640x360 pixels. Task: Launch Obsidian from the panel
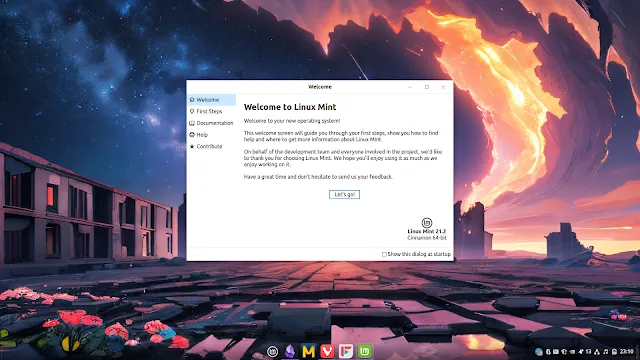[290, 351]
